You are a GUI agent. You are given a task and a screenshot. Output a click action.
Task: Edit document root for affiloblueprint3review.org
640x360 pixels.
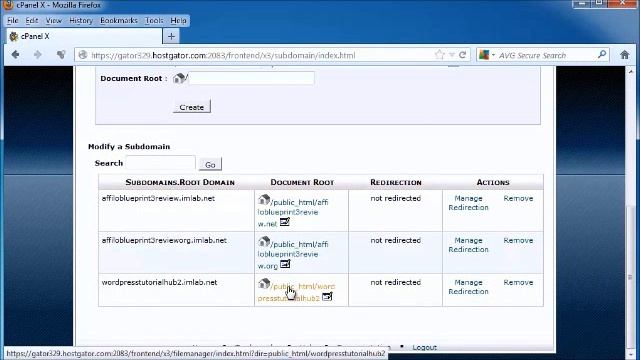pyautogui.click(x=285, y=264)
